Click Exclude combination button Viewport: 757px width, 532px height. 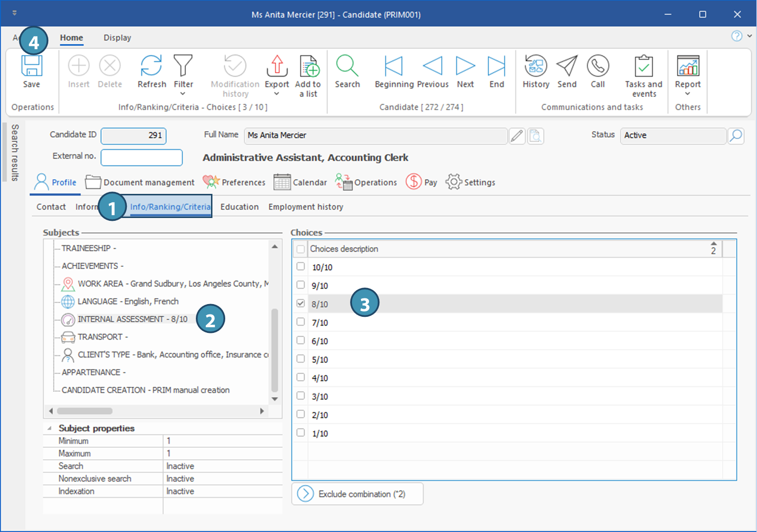point(357,494)
